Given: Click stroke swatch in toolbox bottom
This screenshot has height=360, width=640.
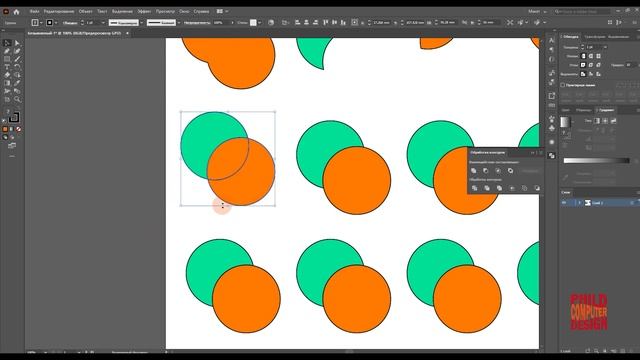Looking at the screenshot, I should [15, 118].
